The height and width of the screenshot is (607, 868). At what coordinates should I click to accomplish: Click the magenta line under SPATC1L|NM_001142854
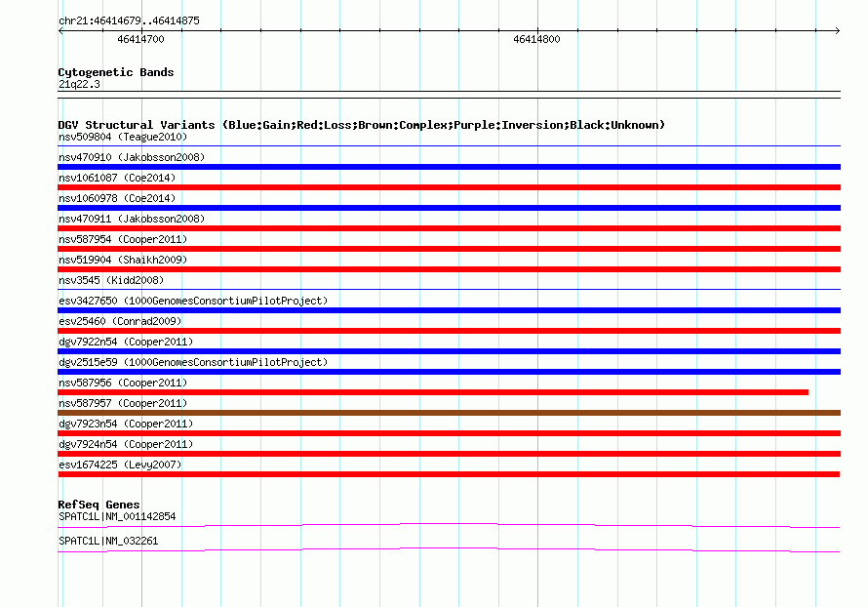pyautogui.click(x=449, y=525)
